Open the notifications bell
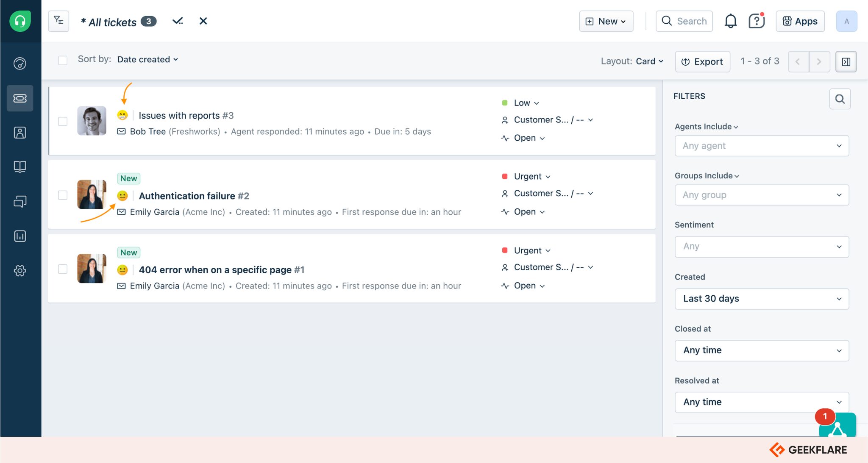Viewport: 868px width, 463px height. tap(730, 21)
